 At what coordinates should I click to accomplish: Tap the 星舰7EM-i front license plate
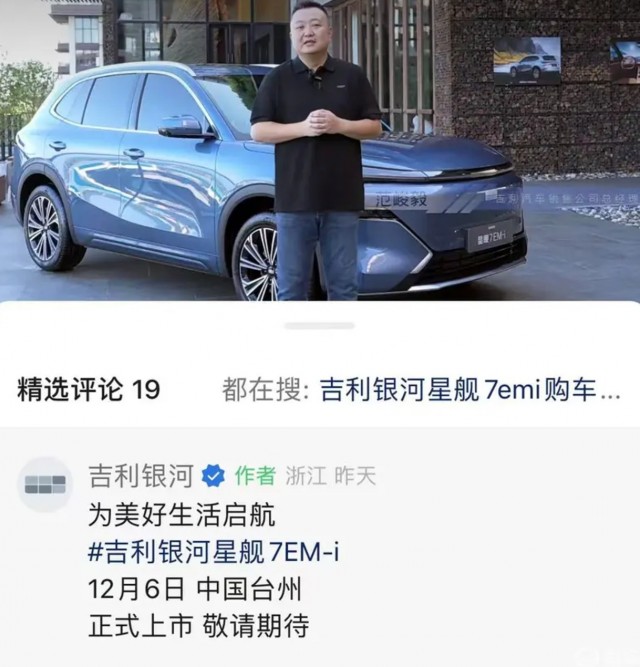pos(492,237)
